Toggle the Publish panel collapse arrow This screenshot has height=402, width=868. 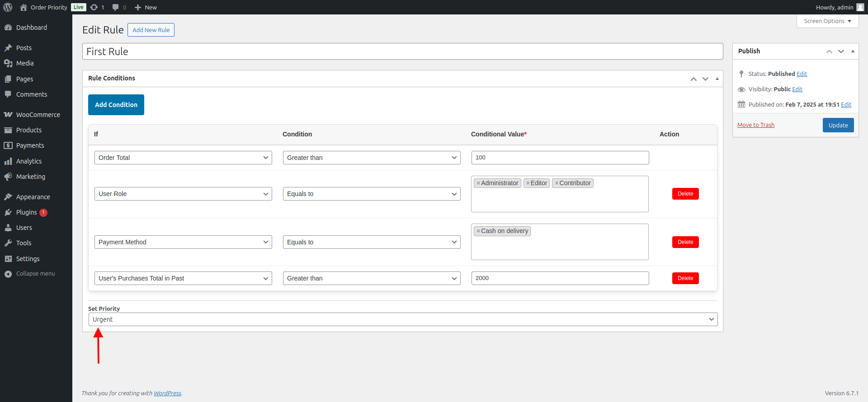[x=853, y=51]
